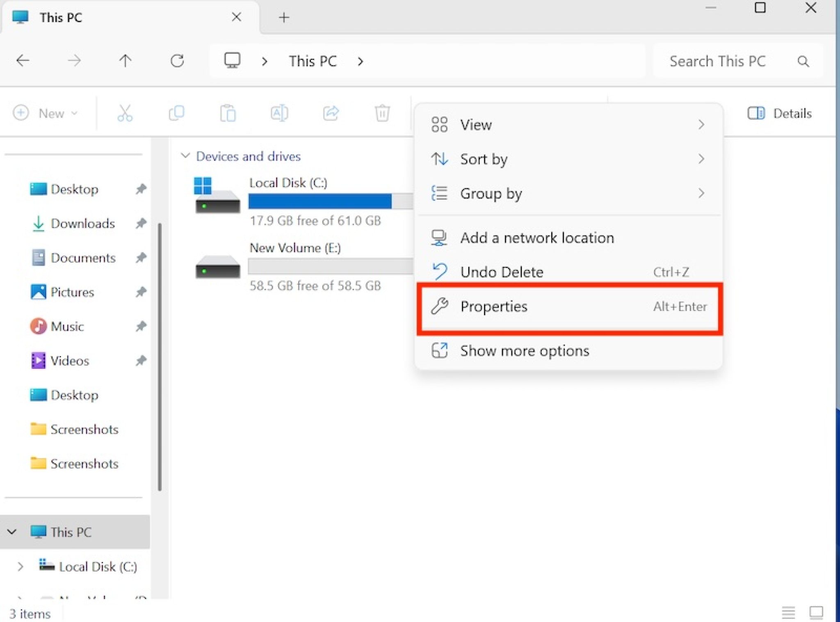This screenshot has width=840, height=622.
Task: Click the Share icon in the toolbar
Action: pos(331,113)
